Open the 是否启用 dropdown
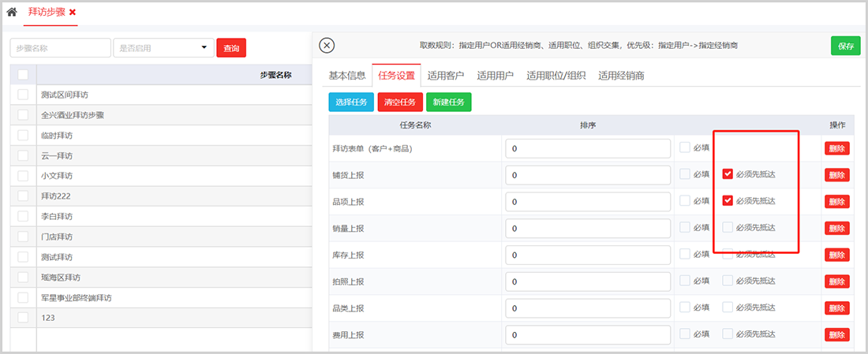Screen dimensions: 868x354 [x=163, y=48]
